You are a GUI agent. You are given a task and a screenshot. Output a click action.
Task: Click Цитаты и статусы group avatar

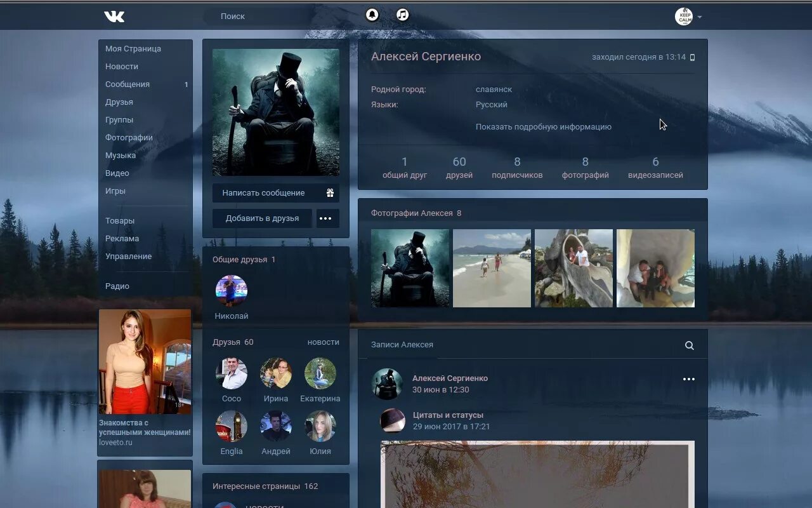click(x=393, y=420)
